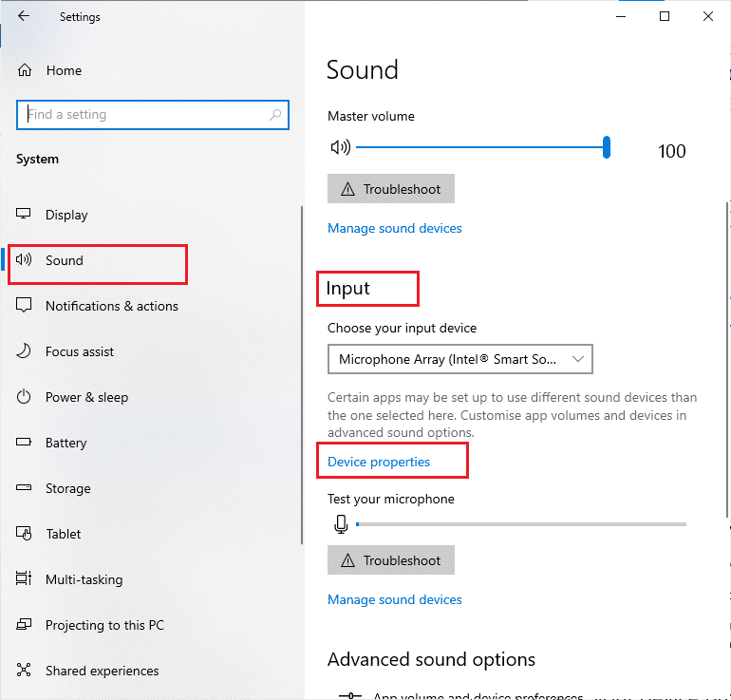The height and width of the screenshot is (700, 731).
Task: Go to Power & sleep settings
Action: point(86,397)
